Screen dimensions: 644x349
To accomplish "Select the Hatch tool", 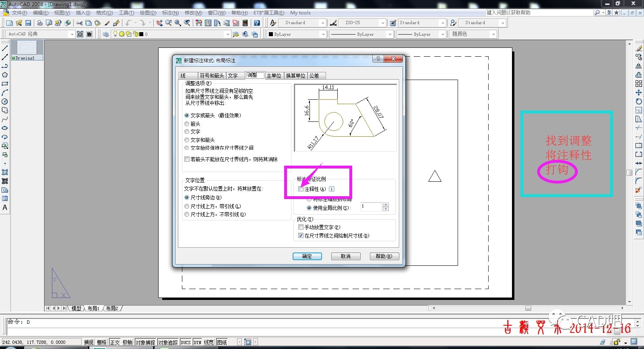I will [x=5, y=172].
